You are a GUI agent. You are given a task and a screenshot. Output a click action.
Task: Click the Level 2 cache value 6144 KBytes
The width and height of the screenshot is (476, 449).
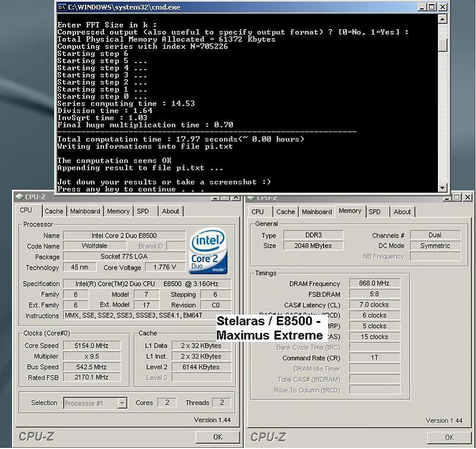(201, 367)
